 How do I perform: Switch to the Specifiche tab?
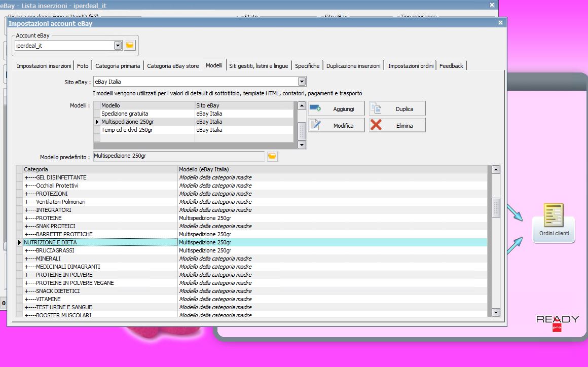[307, 65]
